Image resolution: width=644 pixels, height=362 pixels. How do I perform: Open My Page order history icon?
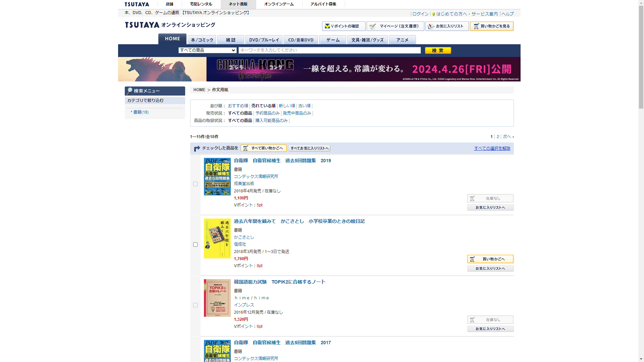[x=373, y=26]
